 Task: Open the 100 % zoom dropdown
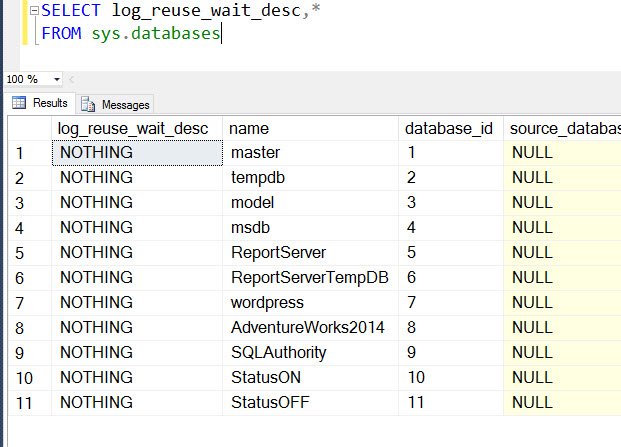57,80
